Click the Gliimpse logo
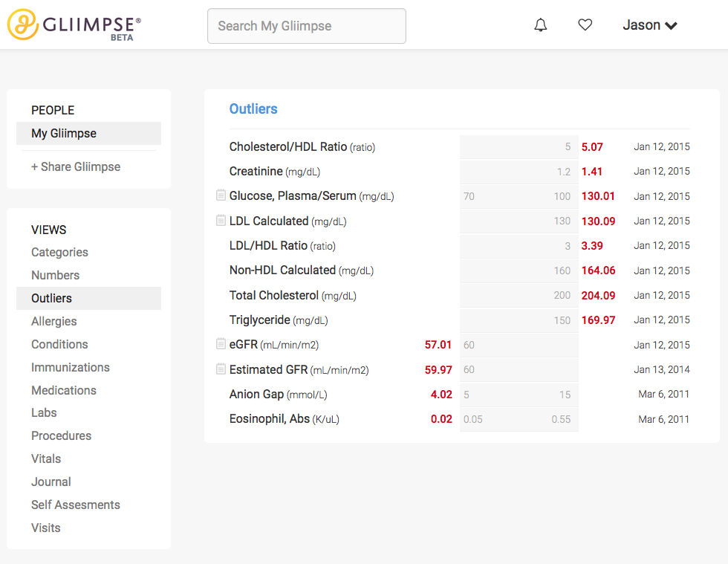 tap(72, 25)
